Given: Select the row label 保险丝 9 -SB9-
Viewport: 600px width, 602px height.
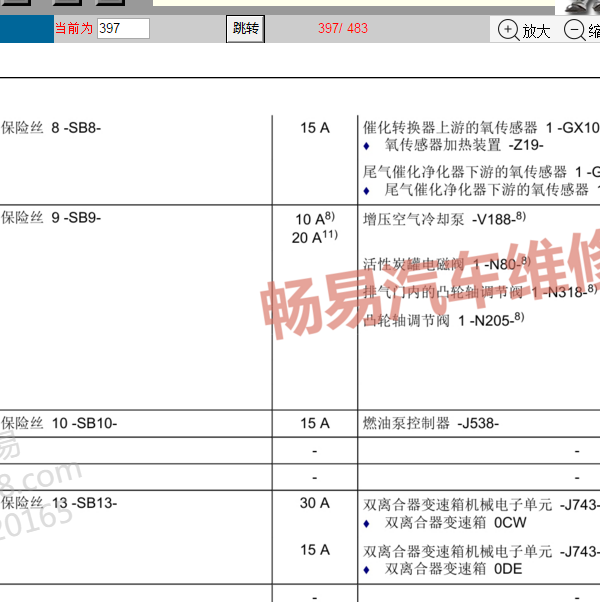Looking at the screenshot, I should (51, 218).
